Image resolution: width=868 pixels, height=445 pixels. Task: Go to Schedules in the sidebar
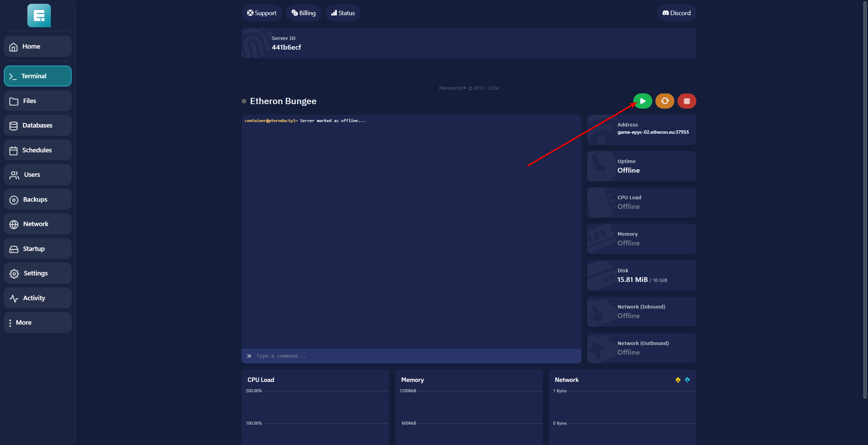point(38,150)
